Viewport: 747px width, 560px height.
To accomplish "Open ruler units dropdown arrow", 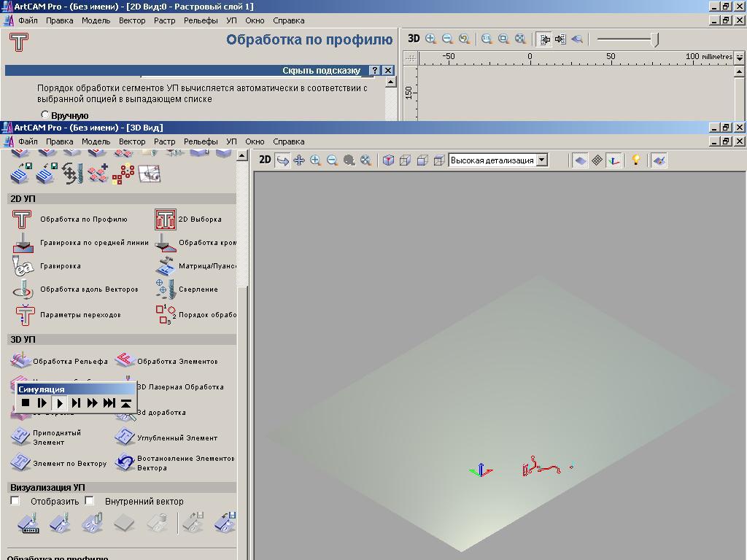I will click(739, 57).
